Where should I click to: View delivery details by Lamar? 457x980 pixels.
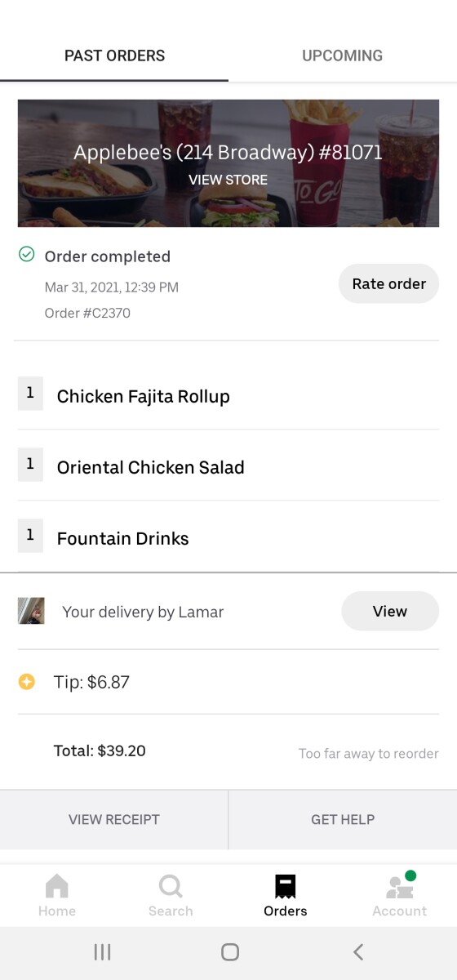click(x=390, y=611)
